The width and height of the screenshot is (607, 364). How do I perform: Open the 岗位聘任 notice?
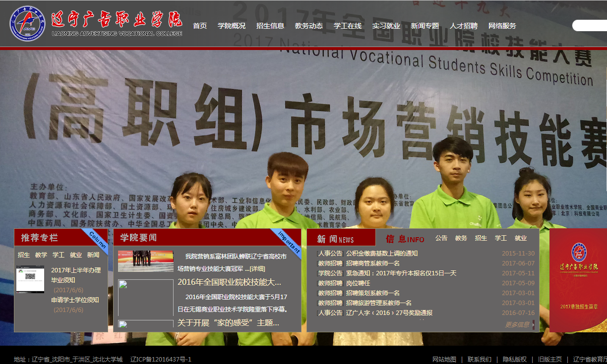pyautogui.click(x=358, y=283)
